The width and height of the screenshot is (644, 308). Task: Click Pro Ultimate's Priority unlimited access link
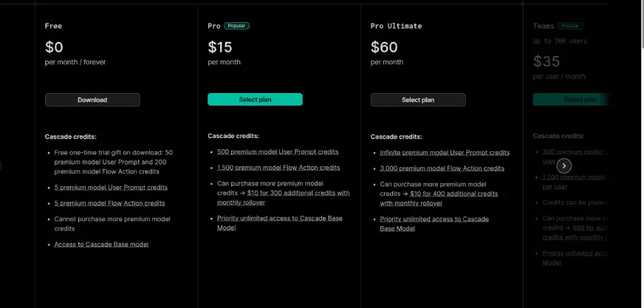pyautogui.click(x=434, y=219)
